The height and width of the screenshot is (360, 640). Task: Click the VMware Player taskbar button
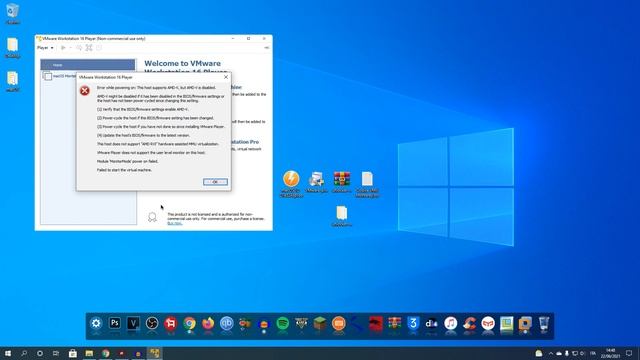pyautogui.click(x=154, y=353)
